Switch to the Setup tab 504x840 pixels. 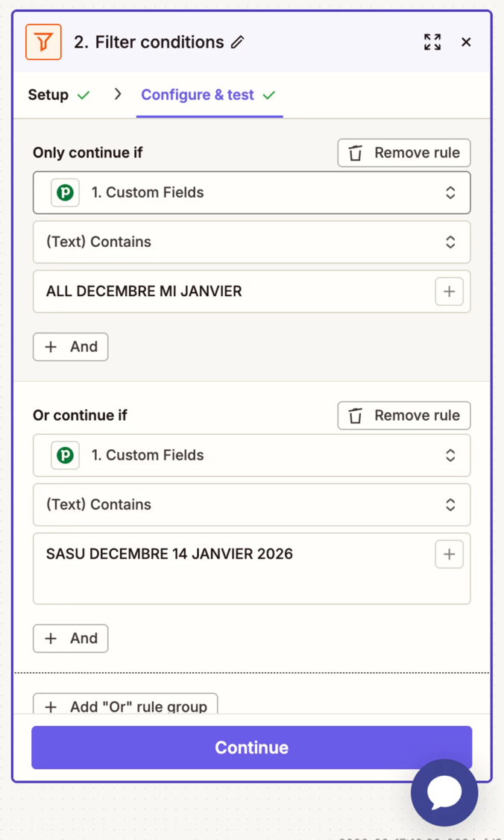point(58,95)
